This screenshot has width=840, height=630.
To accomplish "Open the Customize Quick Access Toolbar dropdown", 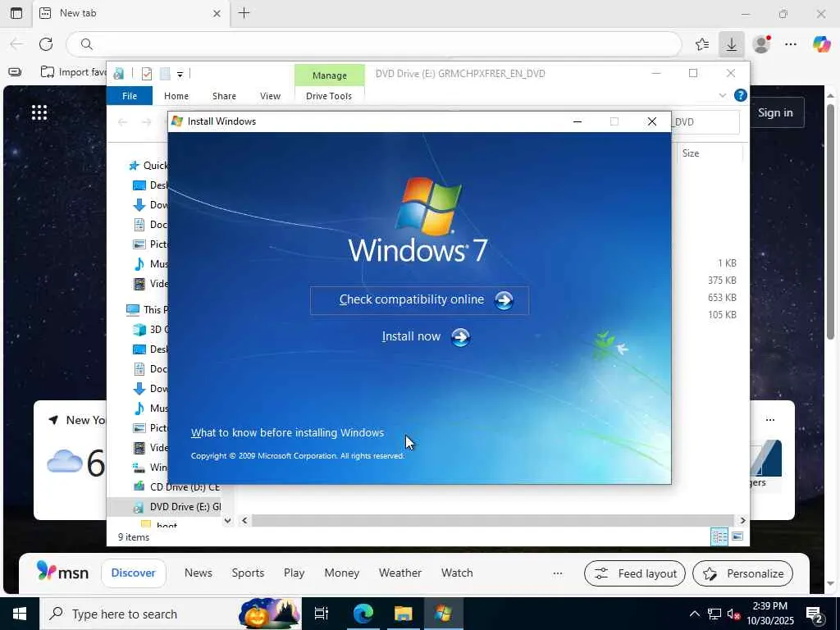I will 180,75.
